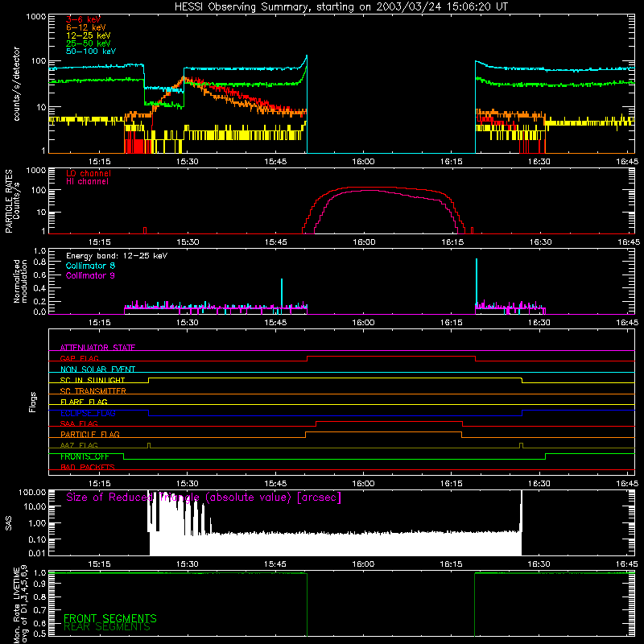Image resolution: width=644 pixels, height=644 pixels.
Task: Click the GAP_FLAG label
Action: [79, 358]
